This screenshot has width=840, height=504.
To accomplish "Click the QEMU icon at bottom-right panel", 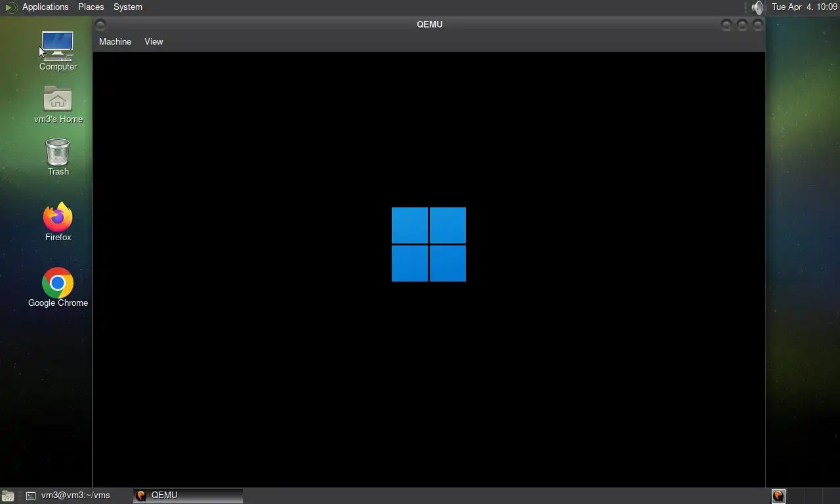I will 778,496.
